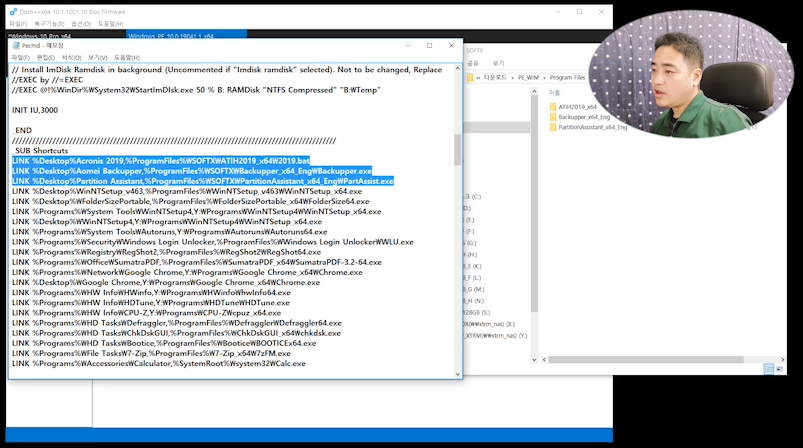Open Notepad 서식(O) menu
803x448 pixels.
pos(71,58)
